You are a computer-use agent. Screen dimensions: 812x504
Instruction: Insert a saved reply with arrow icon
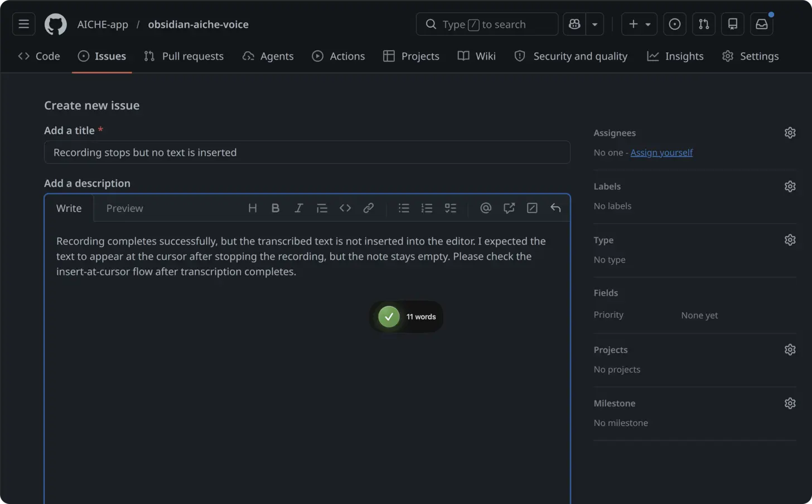click(x=555, y=208)
